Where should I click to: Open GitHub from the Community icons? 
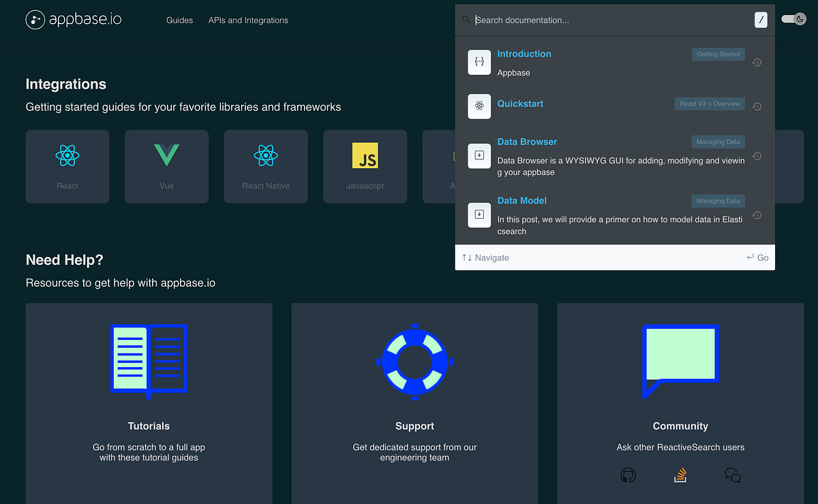[x=628, y=475]
